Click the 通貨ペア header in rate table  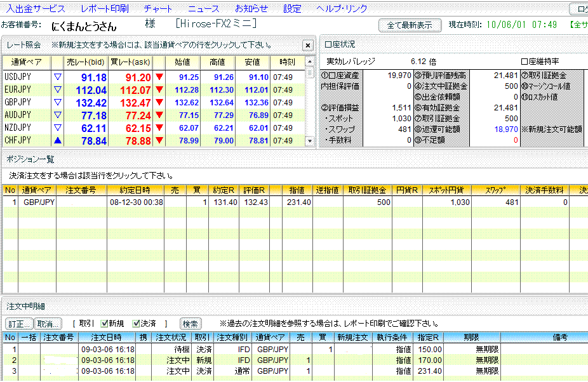27,62
